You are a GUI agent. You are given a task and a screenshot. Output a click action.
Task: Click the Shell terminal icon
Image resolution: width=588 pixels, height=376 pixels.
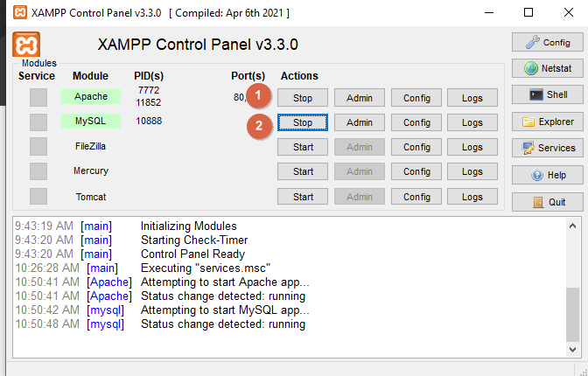[x=536, y=94]
